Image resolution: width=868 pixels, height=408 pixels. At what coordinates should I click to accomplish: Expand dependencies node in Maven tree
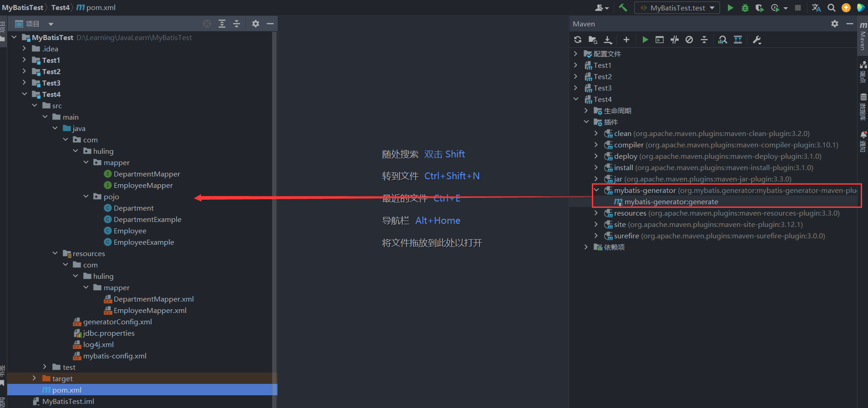pos(586,247)
